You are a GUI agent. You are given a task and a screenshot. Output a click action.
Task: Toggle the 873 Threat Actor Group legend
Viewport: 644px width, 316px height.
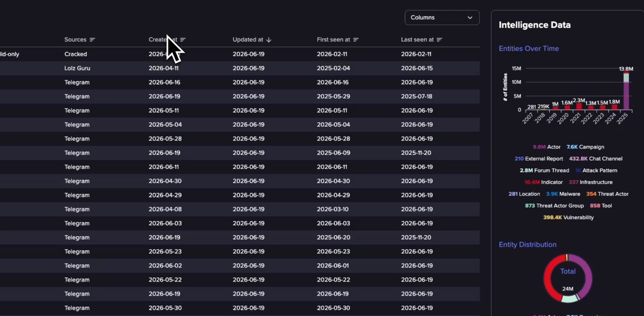click(555, 206)
